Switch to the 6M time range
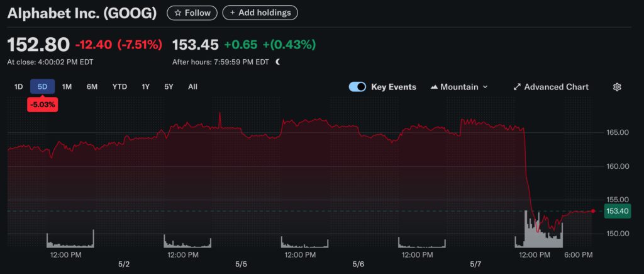644x274 pixels. click(92, 87)
